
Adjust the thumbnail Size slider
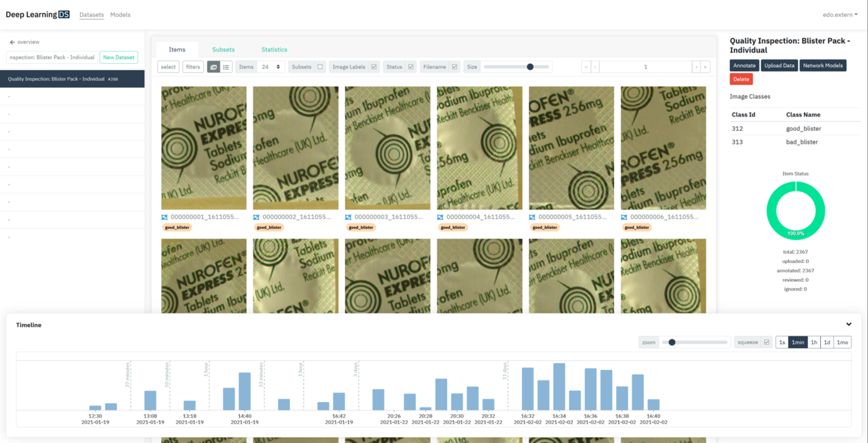[x=530, y=67]
